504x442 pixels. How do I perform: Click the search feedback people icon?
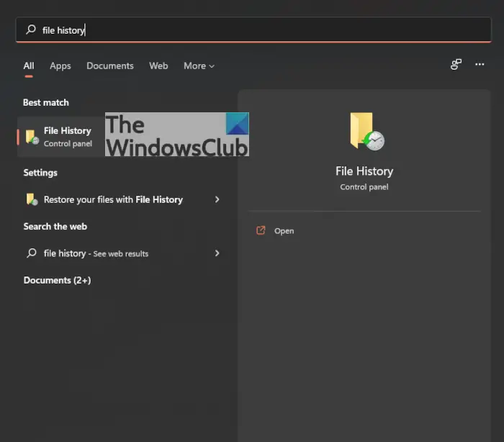[x=456, y=64]
